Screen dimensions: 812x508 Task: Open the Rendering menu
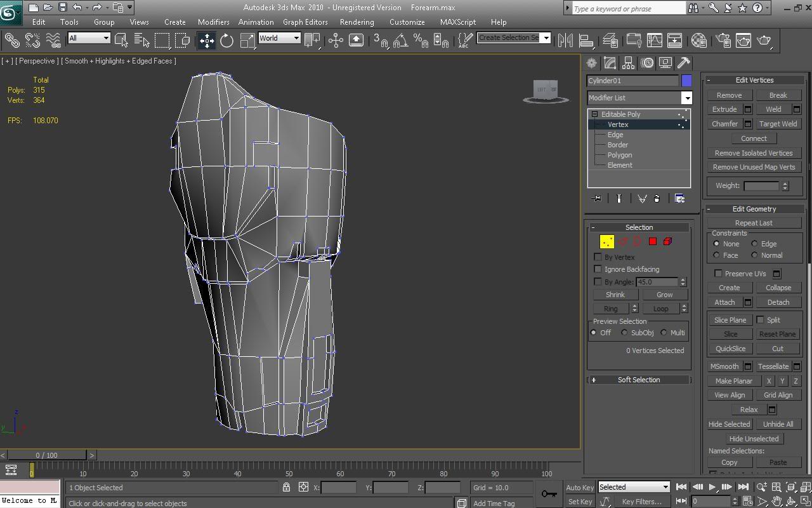pos(357,22)
